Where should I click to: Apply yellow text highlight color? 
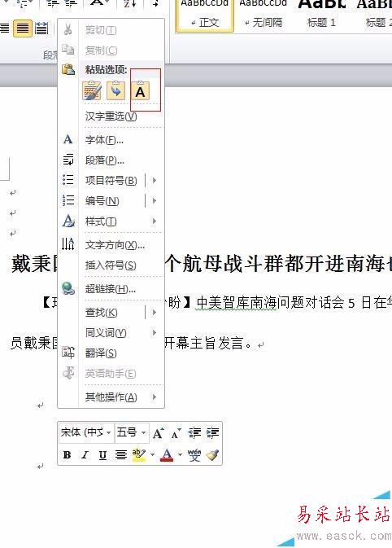139,454
